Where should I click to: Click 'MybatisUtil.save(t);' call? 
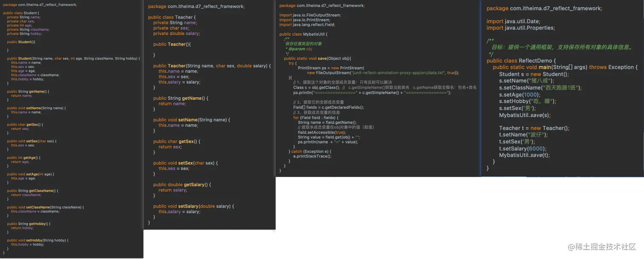tap(524, 155)
